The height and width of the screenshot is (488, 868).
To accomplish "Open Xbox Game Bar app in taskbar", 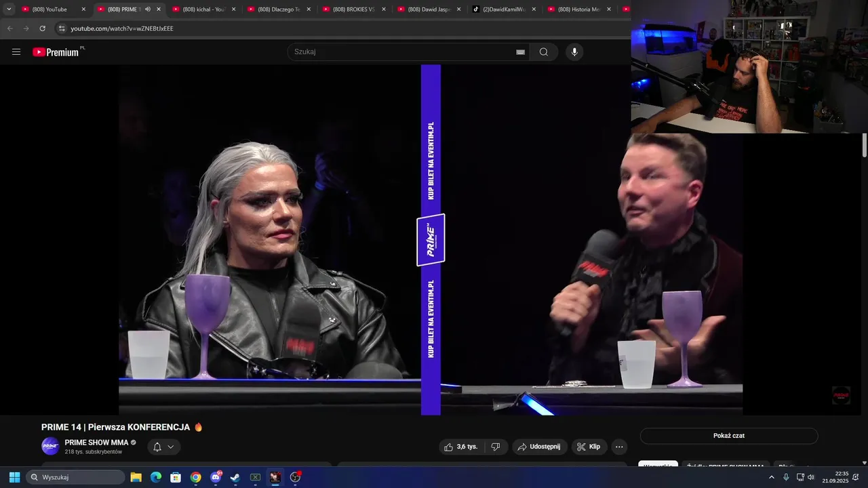I will tap(255, 477).
